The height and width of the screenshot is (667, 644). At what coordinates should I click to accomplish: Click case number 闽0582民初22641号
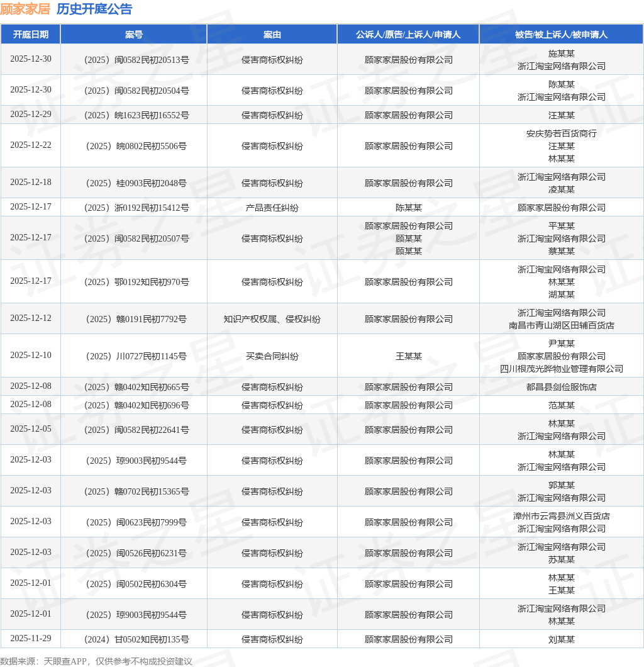[x=136, y=430]
